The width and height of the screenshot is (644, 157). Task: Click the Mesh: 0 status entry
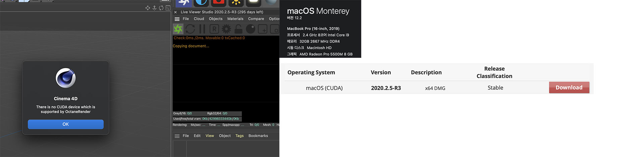pos(269,125)
